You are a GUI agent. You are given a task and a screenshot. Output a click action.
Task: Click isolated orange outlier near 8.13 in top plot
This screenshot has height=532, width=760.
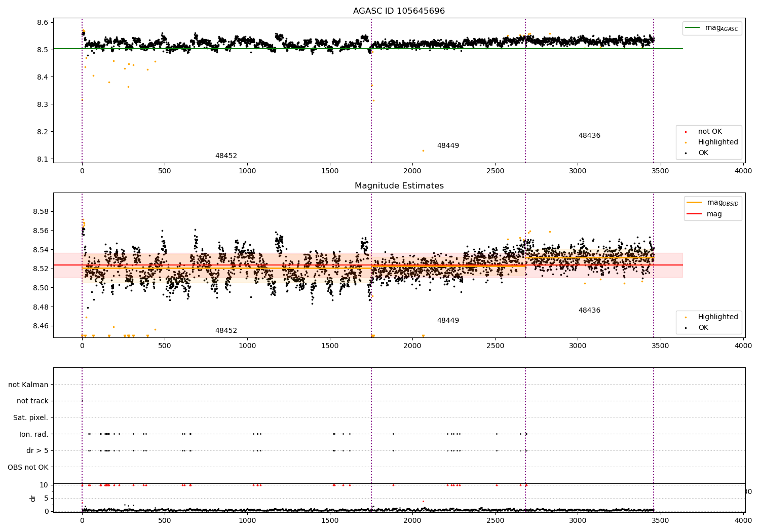(x=423, y=150)
